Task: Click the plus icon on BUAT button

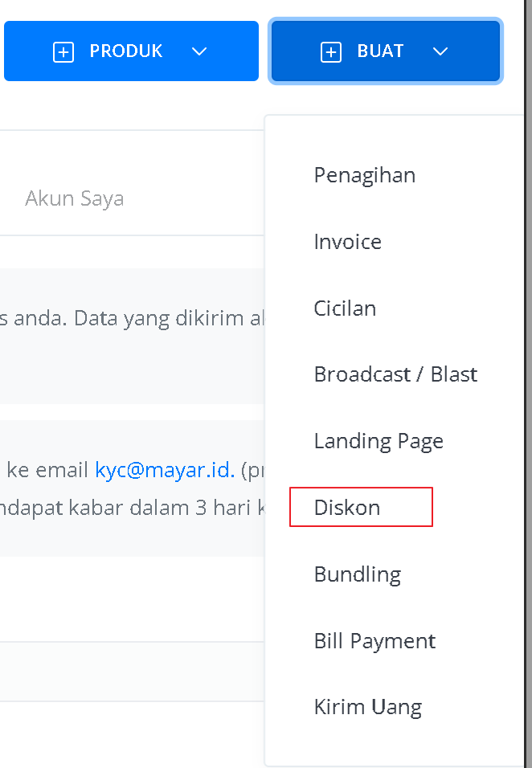Action: (330, 52)
